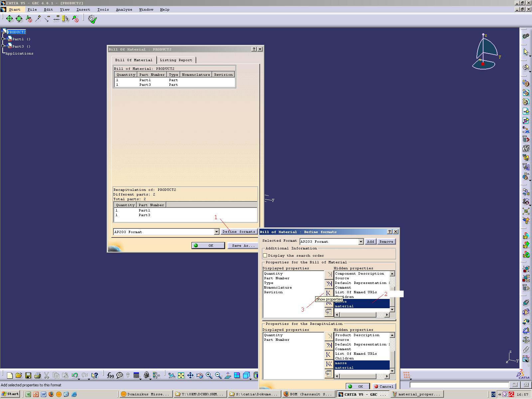532x399 pixels.
Task: Click the Save floppy disk icon
Action: tap(28, 375)
